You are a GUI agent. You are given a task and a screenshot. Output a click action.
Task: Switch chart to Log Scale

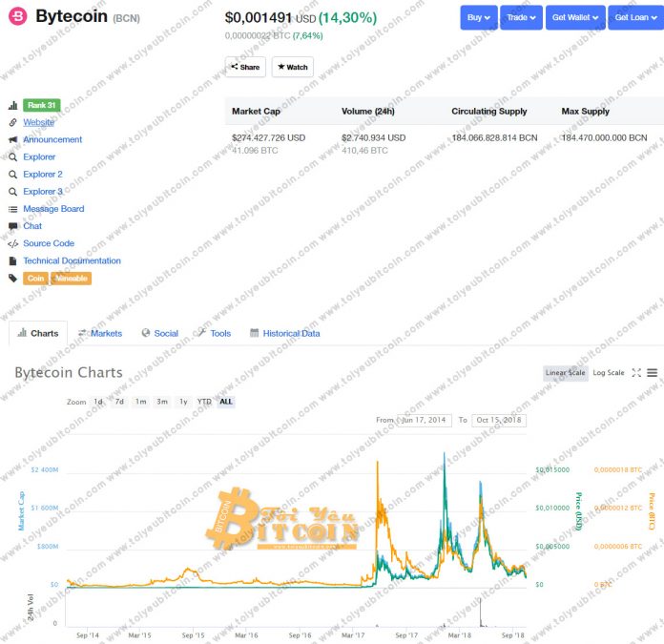click(x=609, y=373)
